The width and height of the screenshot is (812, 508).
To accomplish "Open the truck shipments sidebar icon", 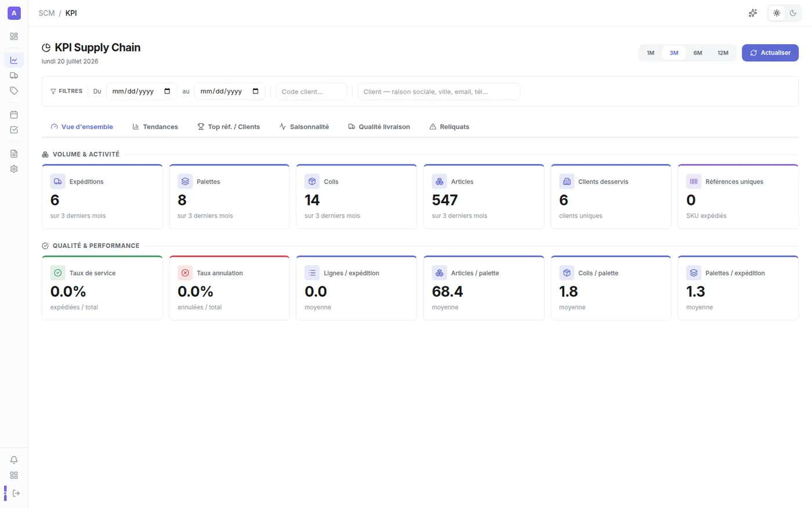I will 14,75.
